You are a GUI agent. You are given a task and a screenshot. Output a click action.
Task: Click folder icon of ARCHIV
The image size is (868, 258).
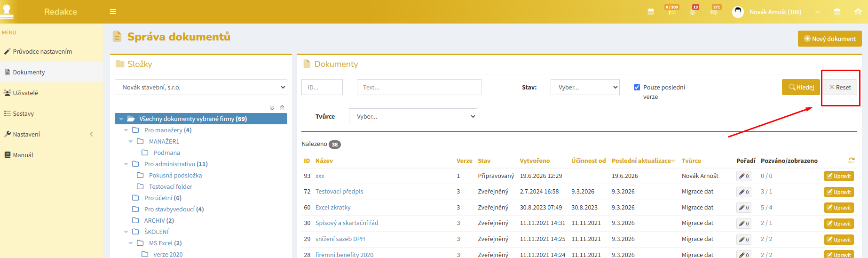point(135,220)
